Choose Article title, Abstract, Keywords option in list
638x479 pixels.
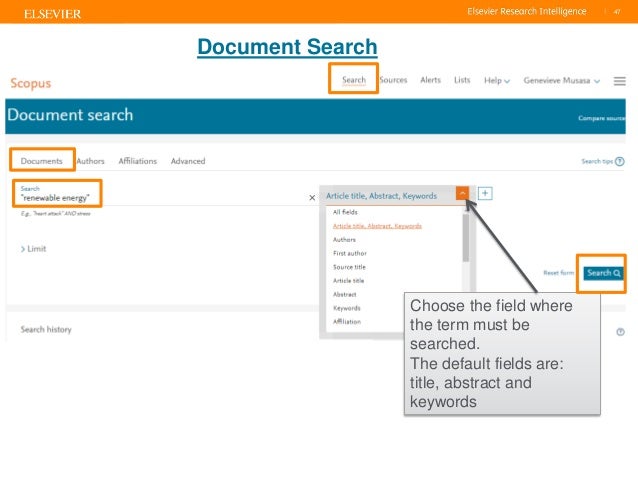[x=377, y=226]
